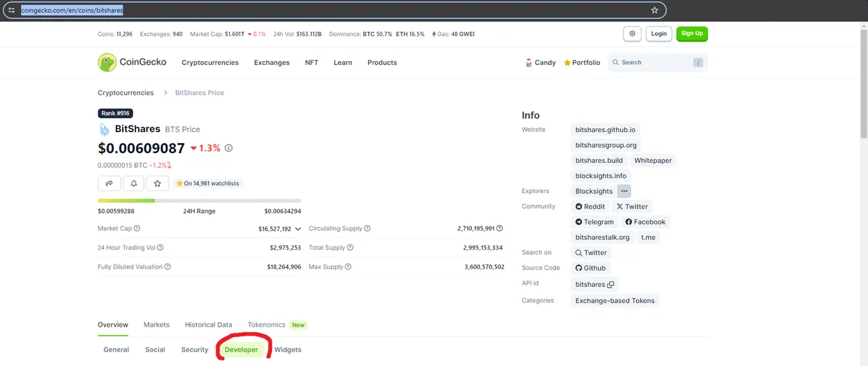Screen dimensions: 868x366
Task: Switch to the Historical Data tab
Action: point(209,325)
